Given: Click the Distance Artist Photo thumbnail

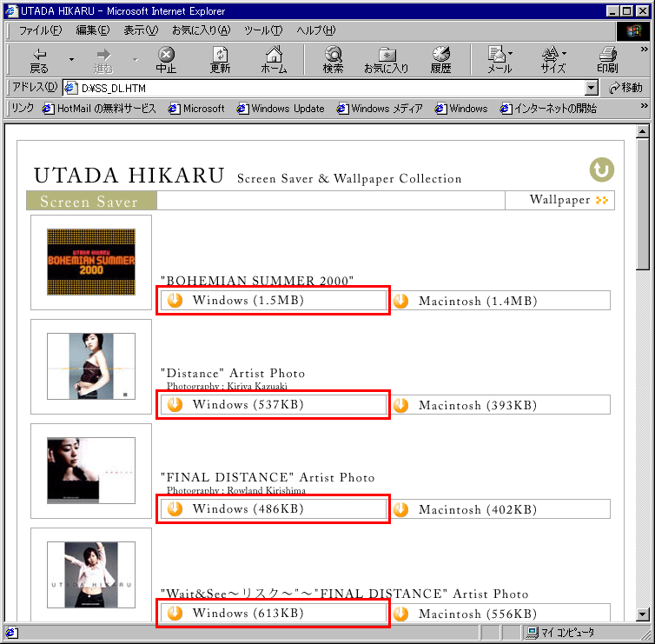Looking at the screenshot, I should [x=91, y=366].
